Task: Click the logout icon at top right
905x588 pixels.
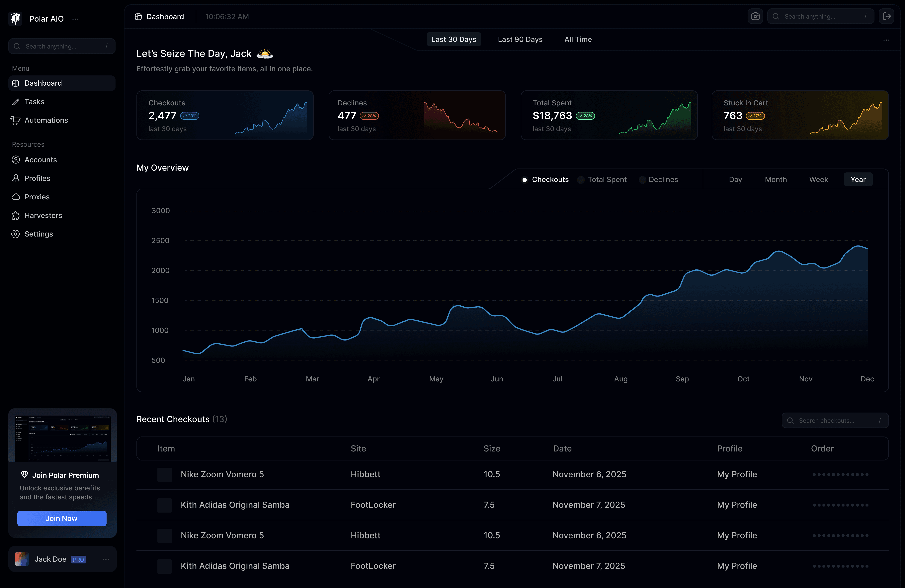Action: point(886,16)
